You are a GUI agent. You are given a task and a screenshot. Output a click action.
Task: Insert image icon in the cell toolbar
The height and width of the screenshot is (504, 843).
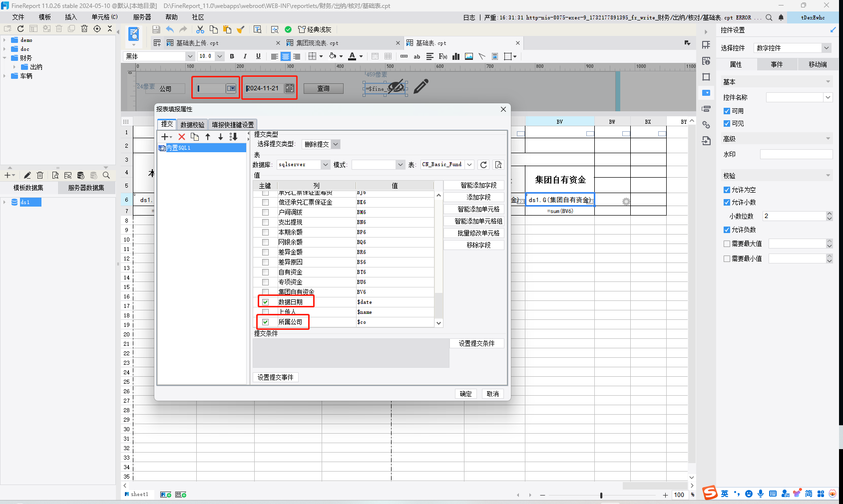coord(469,56)
